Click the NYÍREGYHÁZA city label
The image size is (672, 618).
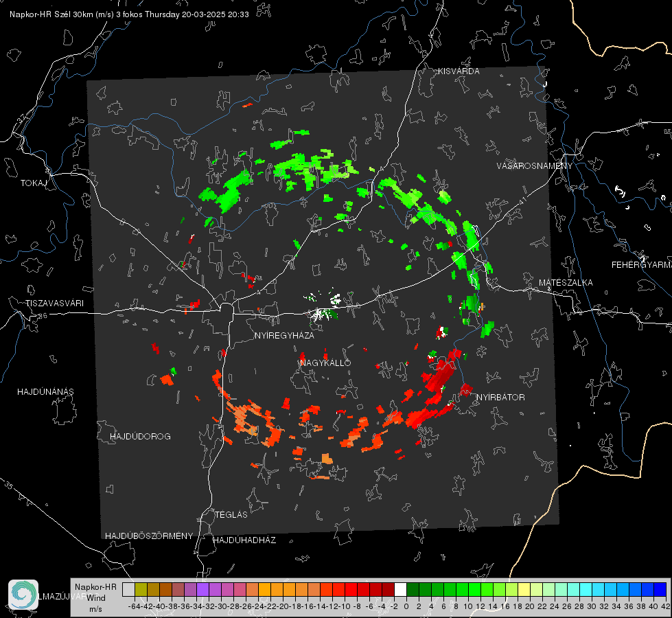284,335
